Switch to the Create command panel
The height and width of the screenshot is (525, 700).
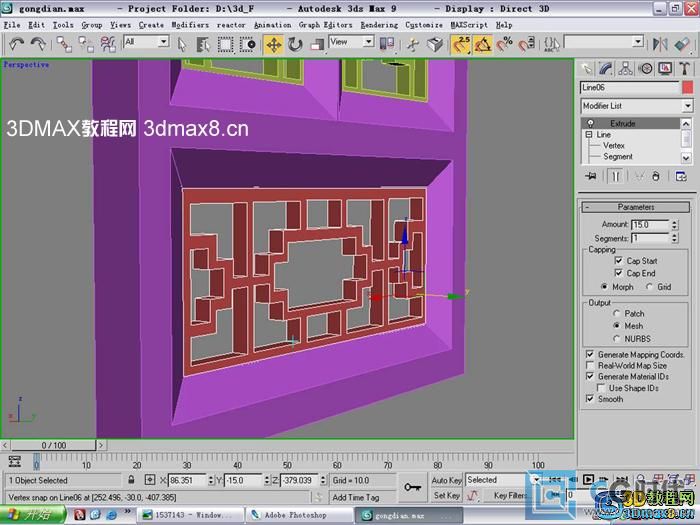coord(586,68)
